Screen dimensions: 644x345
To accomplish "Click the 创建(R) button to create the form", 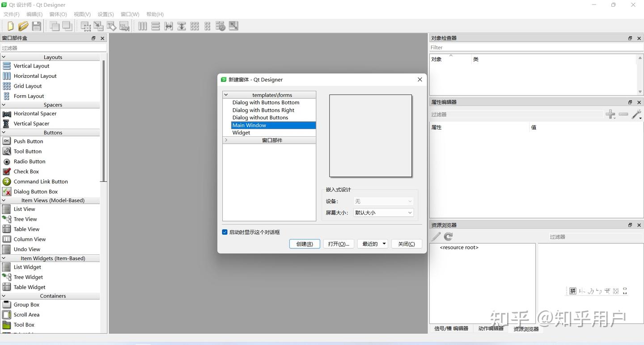I will (305, 244).
